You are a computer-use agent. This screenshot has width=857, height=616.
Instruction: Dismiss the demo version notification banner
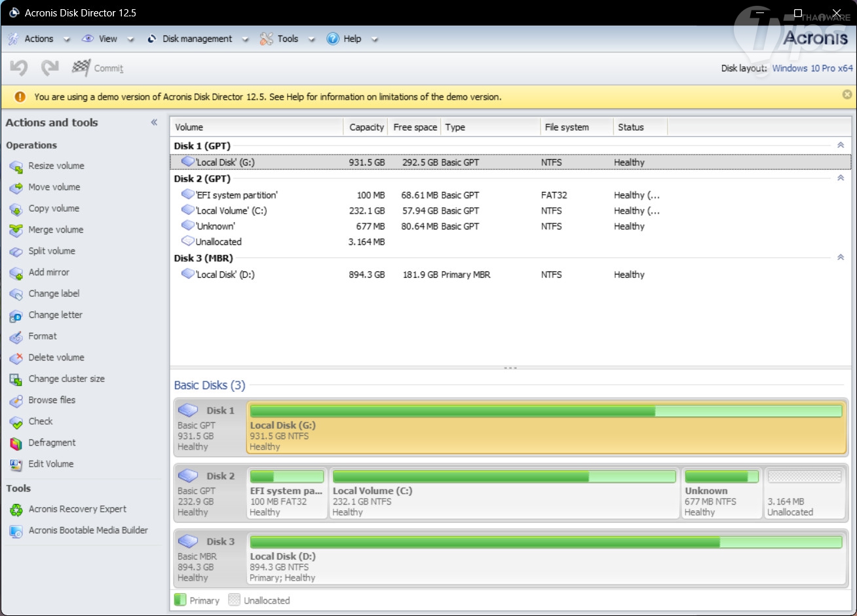click(847, 95)
